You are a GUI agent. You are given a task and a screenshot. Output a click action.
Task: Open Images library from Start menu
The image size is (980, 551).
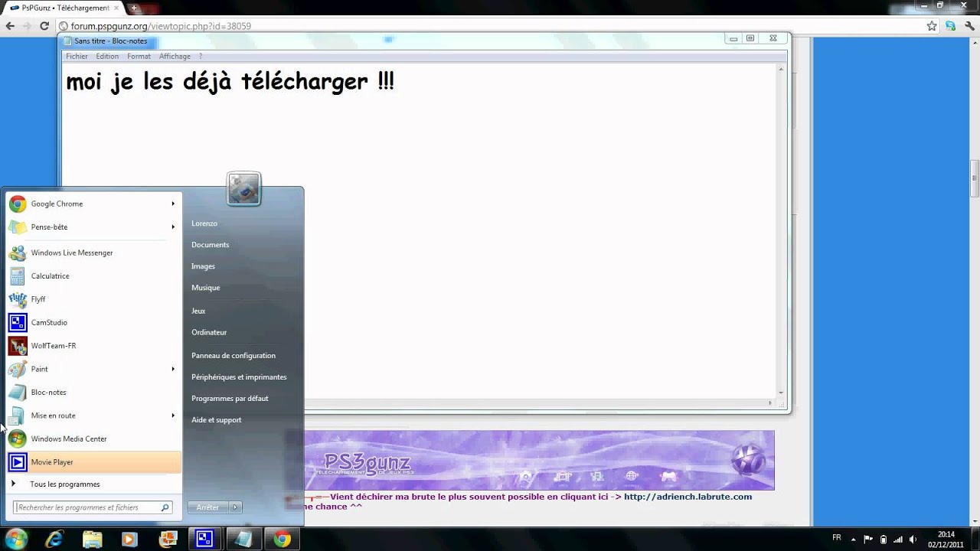tap(204, 266)
